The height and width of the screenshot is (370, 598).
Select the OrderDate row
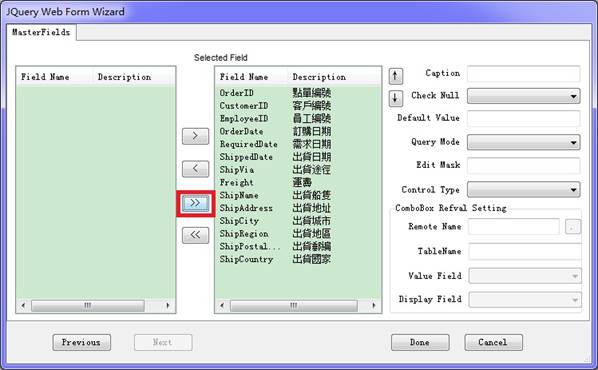coord(297,131)
